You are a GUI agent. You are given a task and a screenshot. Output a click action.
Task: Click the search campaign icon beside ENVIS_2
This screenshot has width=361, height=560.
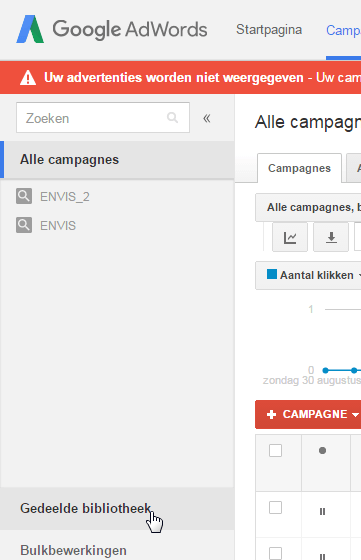24,196
